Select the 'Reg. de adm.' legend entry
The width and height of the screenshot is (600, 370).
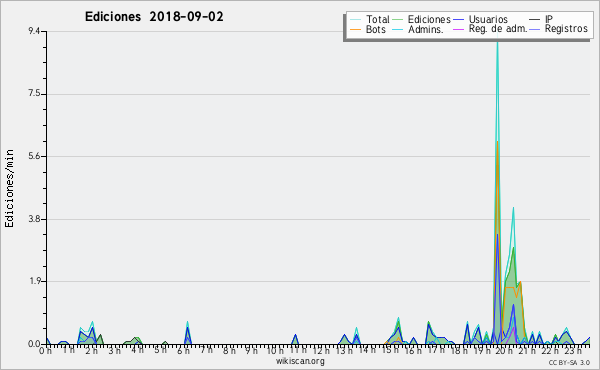[x=491, y=29]
